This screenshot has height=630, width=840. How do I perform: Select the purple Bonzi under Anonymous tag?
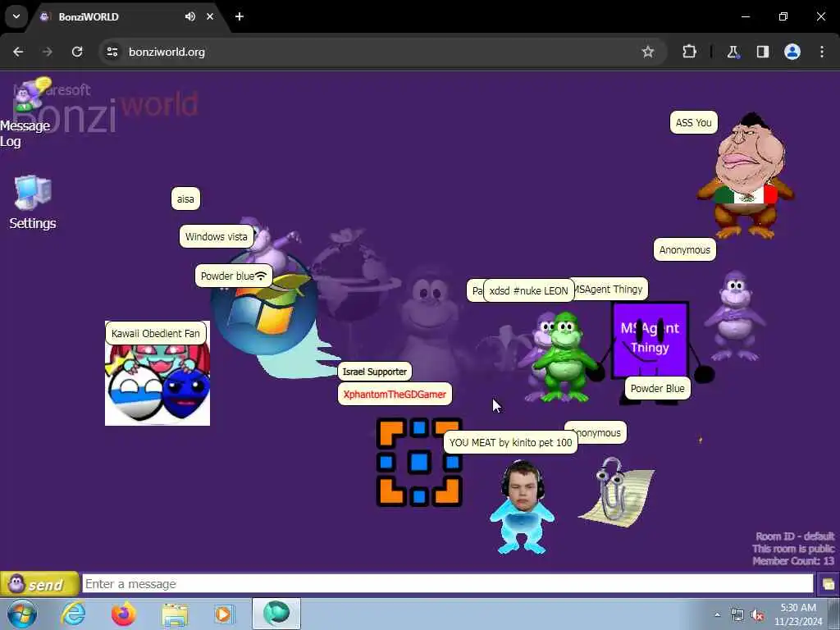point(735,316)
